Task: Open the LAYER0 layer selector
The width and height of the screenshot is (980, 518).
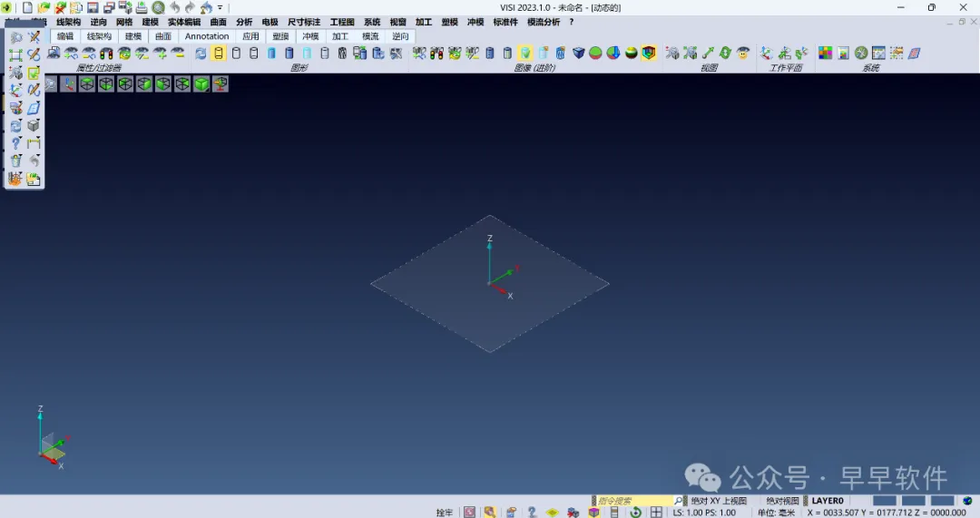Action: click(x=828, y=501)
